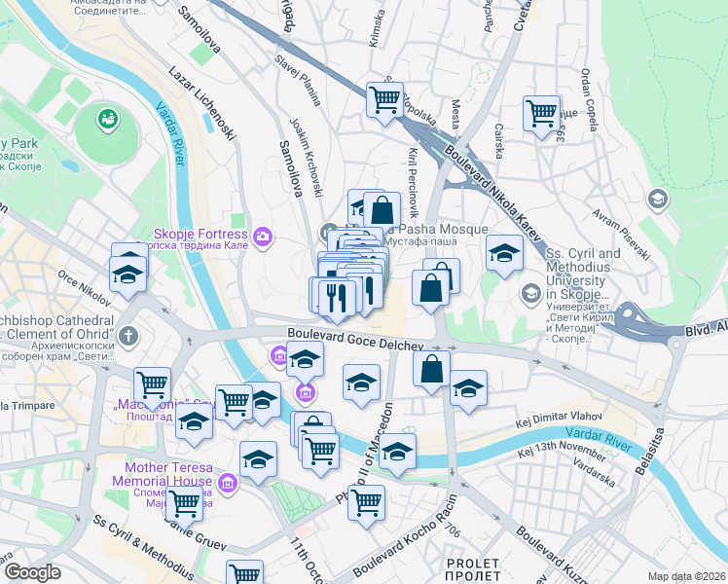
Task: Open the shopping cart marker at the bottom edge
Action: [x=244, y=574]
